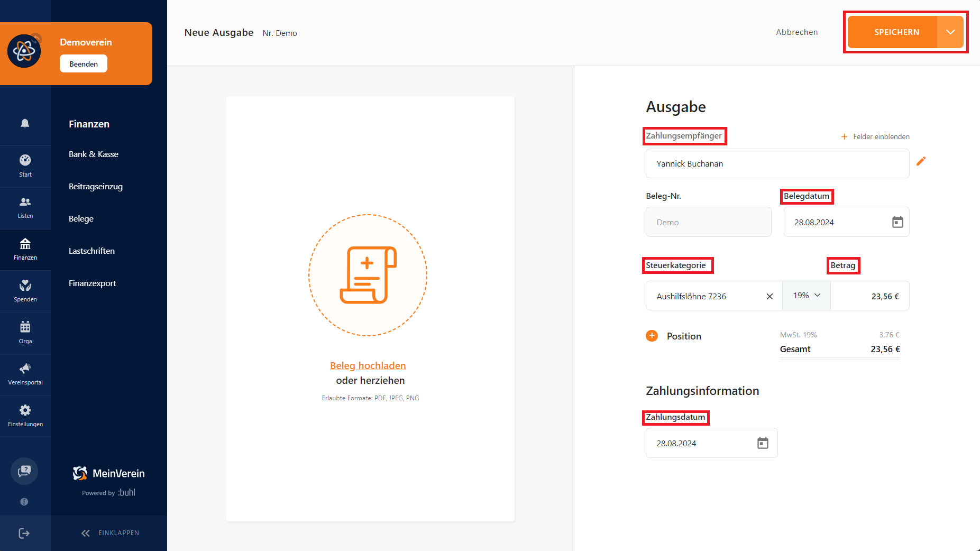Click the receipt upload icon
Image resolution: width=980 pixels, height=551 pixels.
368,275
